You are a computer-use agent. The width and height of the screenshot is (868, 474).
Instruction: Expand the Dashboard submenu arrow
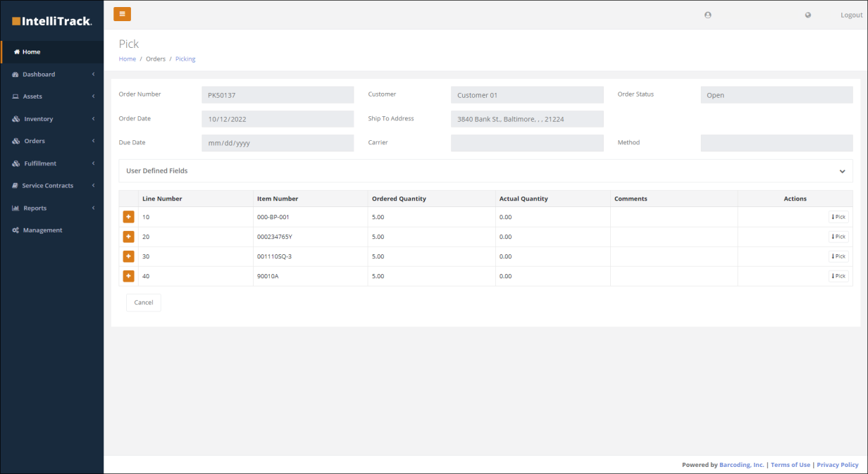click(93, 74)
